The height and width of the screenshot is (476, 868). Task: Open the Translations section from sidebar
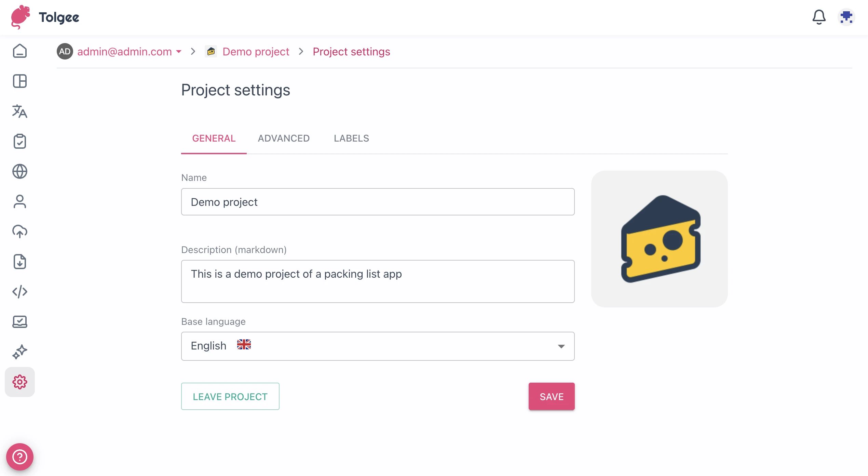(20, 111)
